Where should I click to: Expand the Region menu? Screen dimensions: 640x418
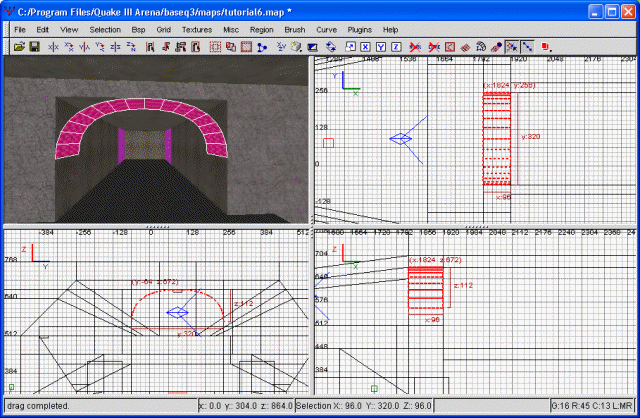(262, 29)
